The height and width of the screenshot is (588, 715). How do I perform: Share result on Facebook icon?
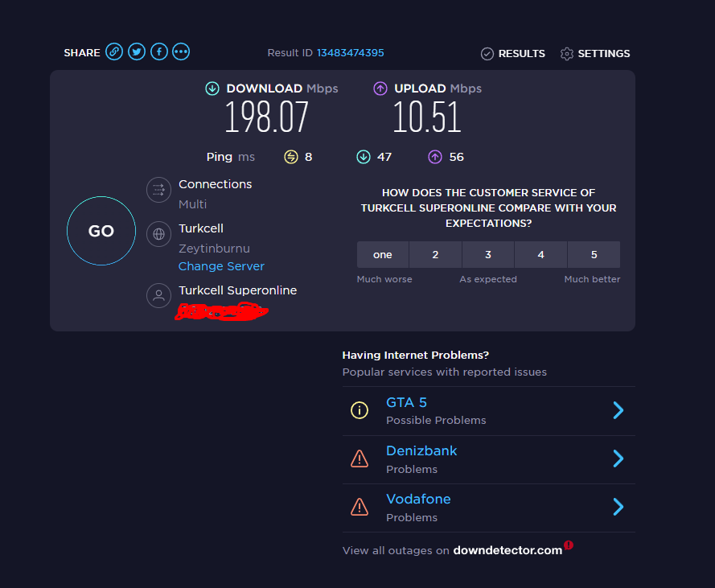coord(159,52)
